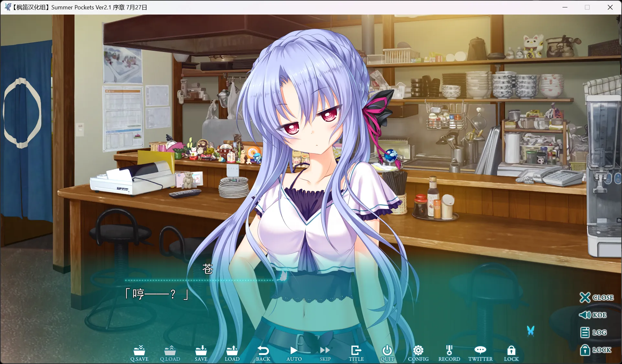Open the SAVE screen
622x364 pixels.
[x=201, y=353]
